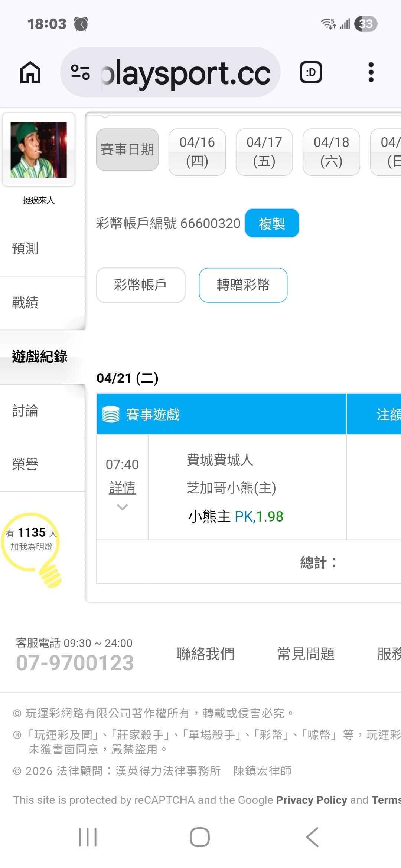Tap the user profile avatar photo
Screen dimensions: 401x868
click(39, 149)
